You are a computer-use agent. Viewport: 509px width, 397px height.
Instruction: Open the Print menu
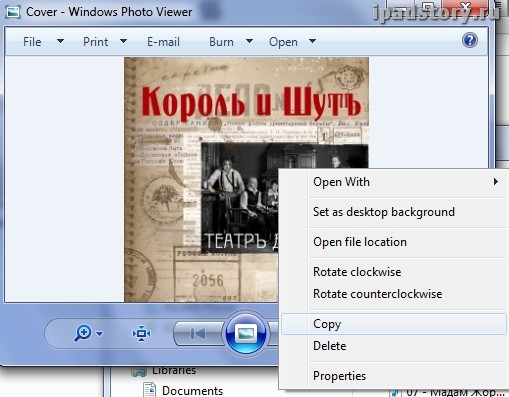96,42
